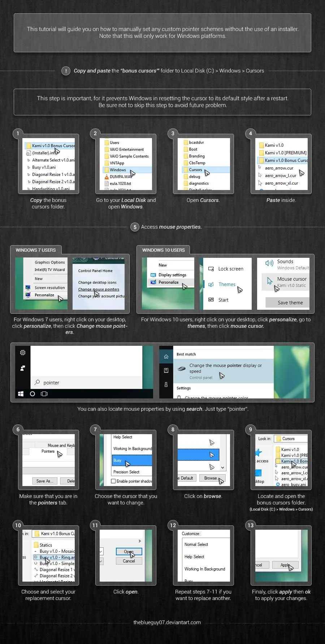Click the Users folder icon

coord(107,142)
